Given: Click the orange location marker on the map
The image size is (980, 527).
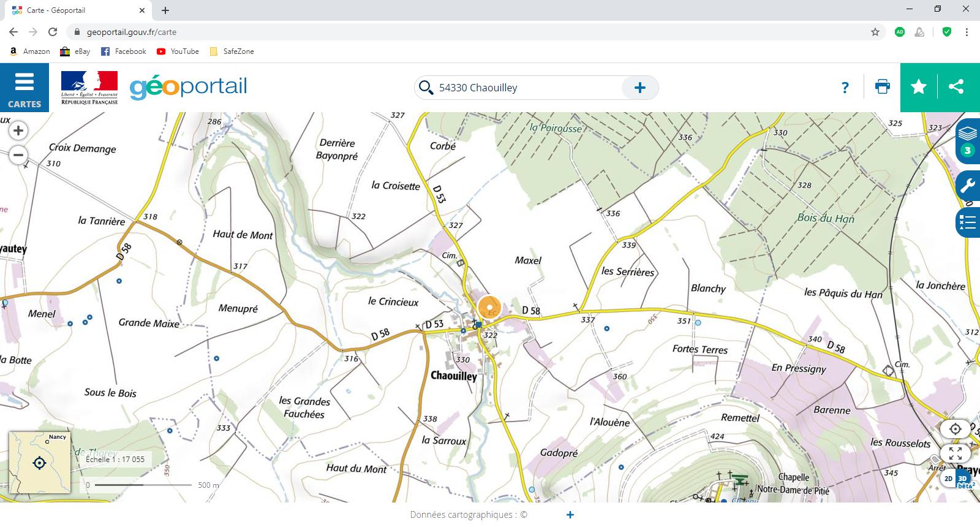Looking at the screenshot, I should pos(489,308).
